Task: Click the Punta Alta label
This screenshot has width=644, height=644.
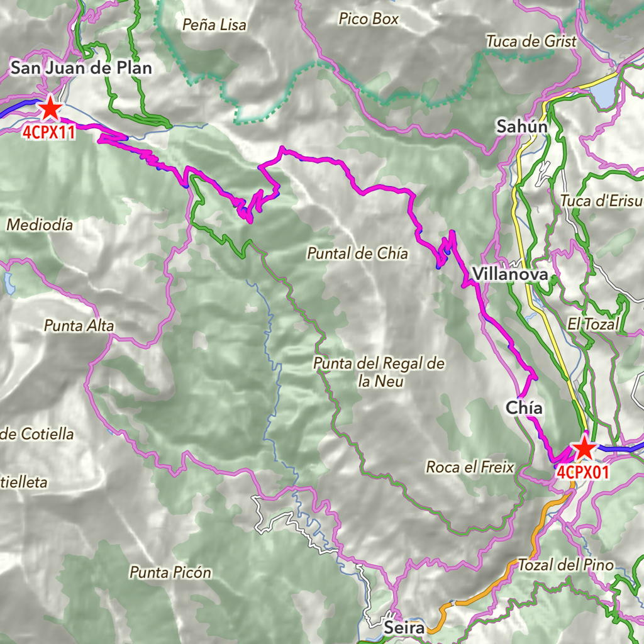Action: point(79,326)
